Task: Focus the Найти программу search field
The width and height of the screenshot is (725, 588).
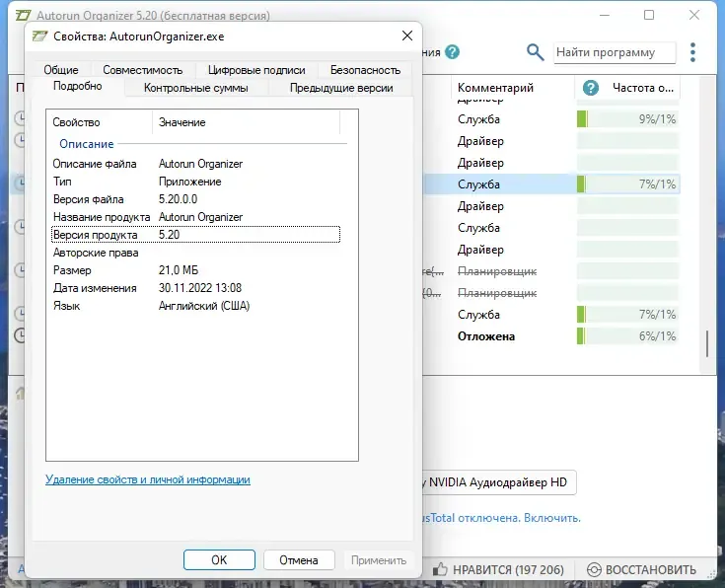Action: 615,52
